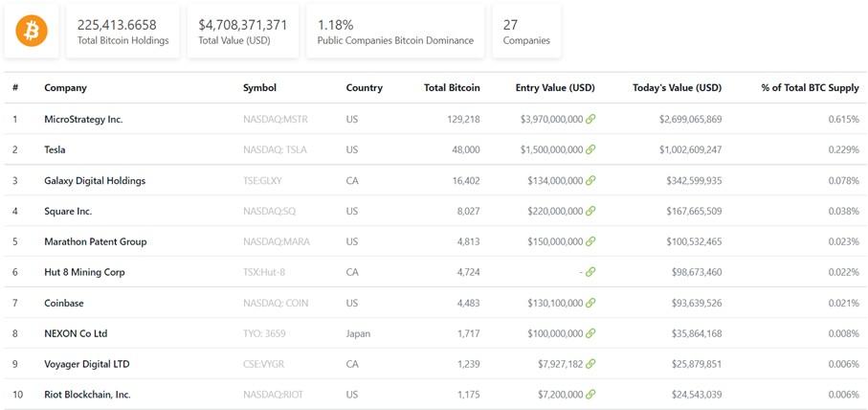This screenshot has height=410, width=868.
Task: Select the Company column header
Action: [65, 87]
